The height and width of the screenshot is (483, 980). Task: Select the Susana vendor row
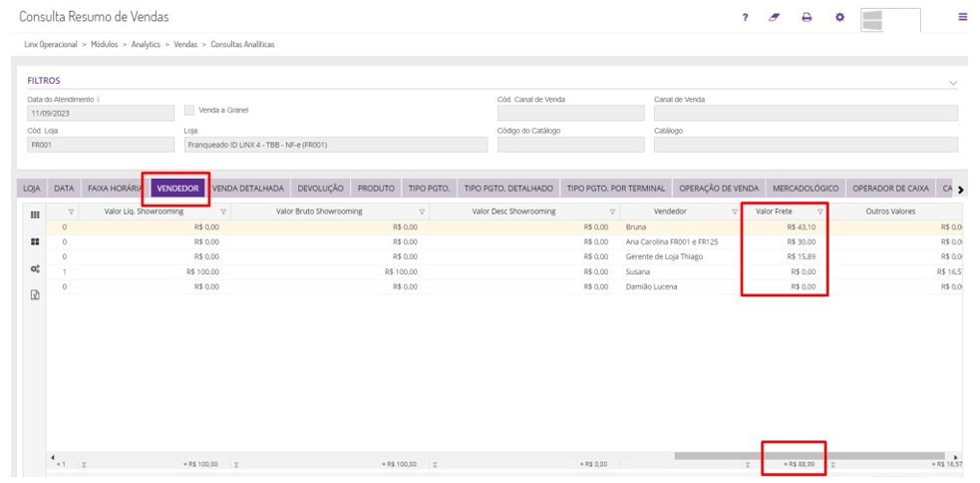(502, 271)
